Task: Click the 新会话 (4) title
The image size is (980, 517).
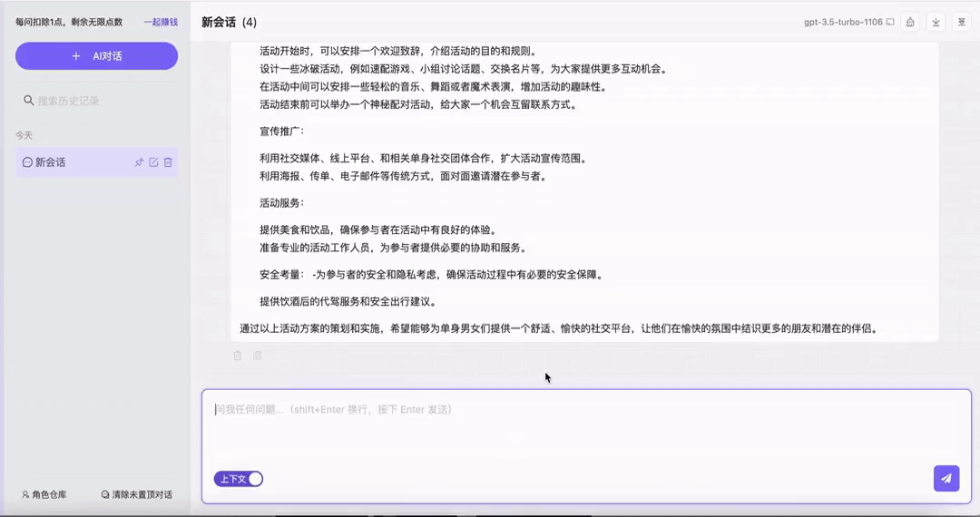Action: [x=229, y=23]
